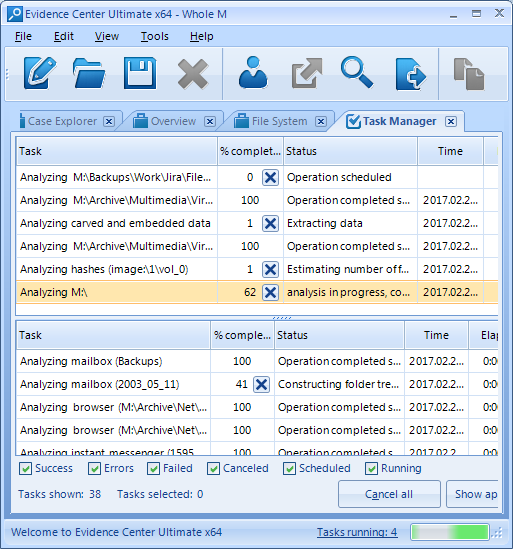The height and width of the screenshot is (549, 513).
Task: Click the Evidence Center app icon in title bar
Action: click(x=15, y=14)
